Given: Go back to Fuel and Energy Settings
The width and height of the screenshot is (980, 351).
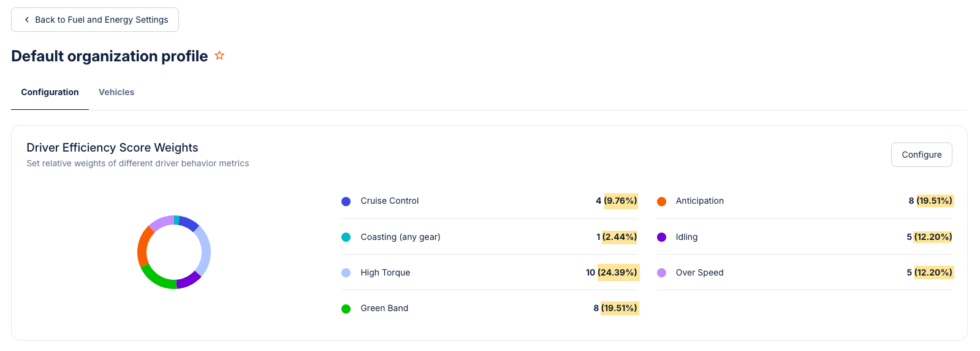Looking at the screenshot, I should (x=95, y=20).
